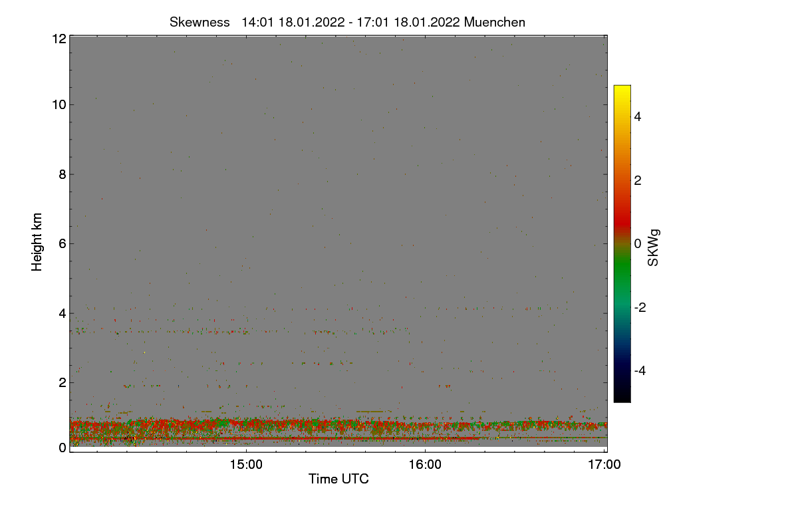Click the height axis label 6
The image size is (798, 532).
pos(62,243)
